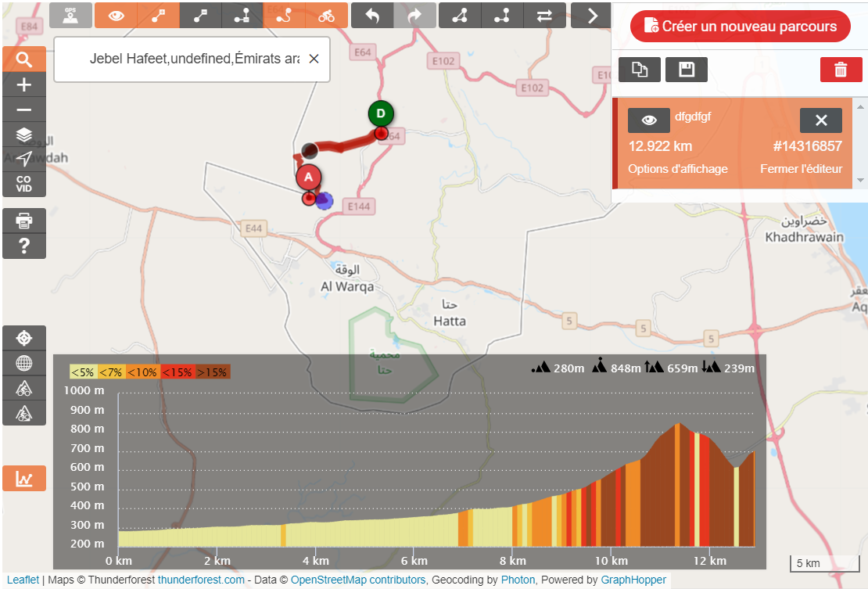The image size is (868, 589).
Task: Click the globe icon in left sidebar
Action: pyautogui.click(x=23, y=363)
